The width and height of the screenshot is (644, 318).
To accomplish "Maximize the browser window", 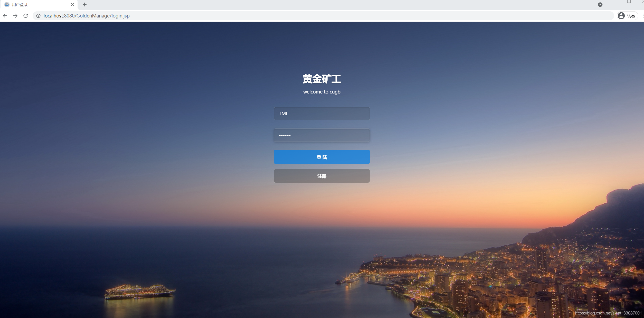I will pos(629,2).
